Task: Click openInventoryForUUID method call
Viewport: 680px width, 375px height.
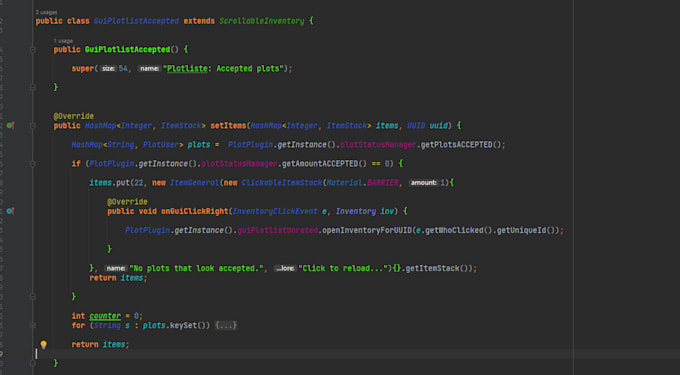Action: pos(366,230)
